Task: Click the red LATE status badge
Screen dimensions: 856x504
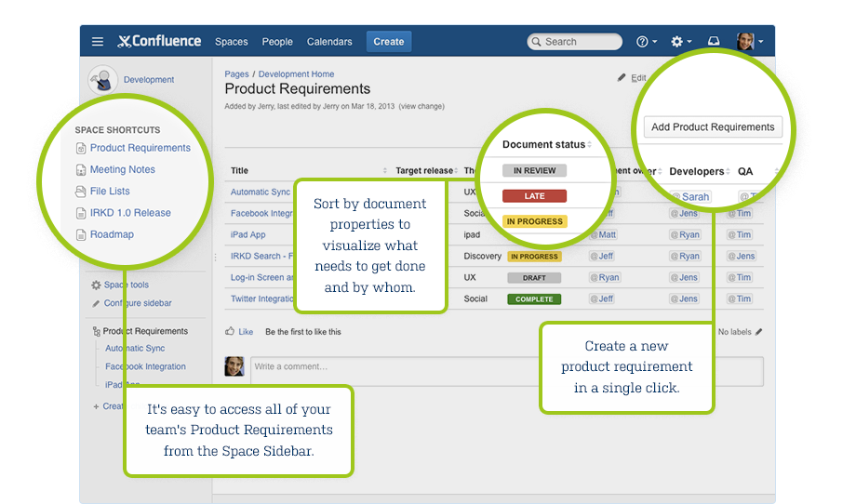Action: 534,196
